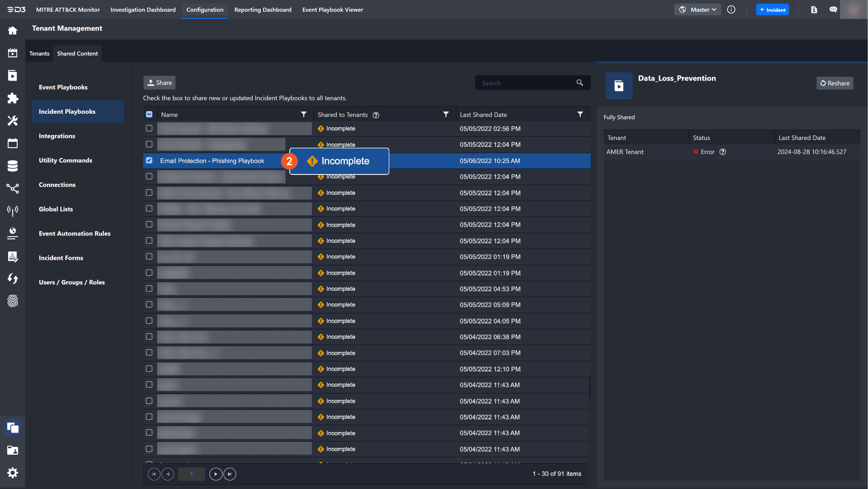Open the Name column filter

coord(303,115)
